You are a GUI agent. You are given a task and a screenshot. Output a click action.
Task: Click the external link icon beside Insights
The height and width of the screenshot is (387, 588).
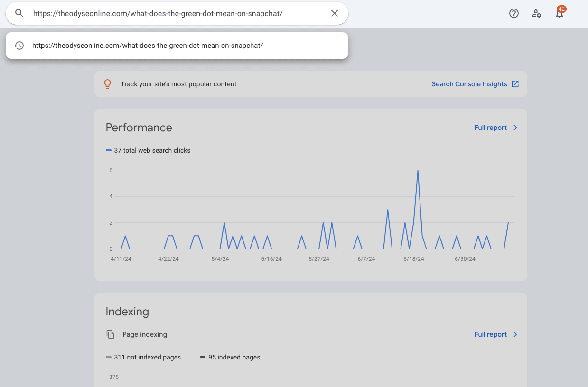tap(515, 84)
